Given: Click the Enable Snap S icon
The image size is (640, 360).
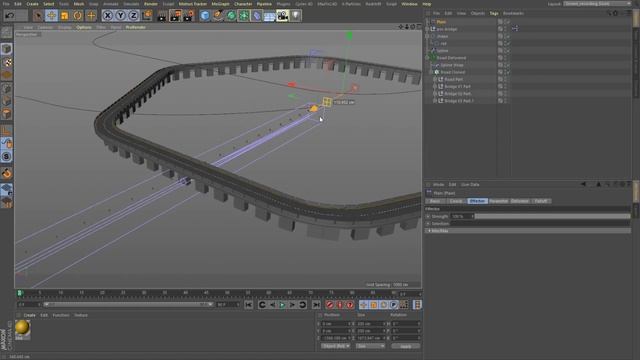Looking at the screenshot, I should pos(7,157).
